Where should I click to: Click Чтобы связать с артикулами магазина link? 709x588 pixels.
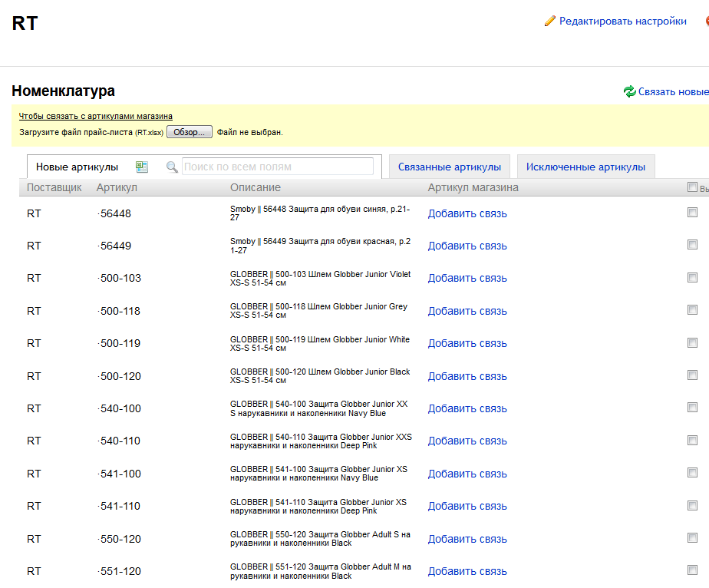95,116
